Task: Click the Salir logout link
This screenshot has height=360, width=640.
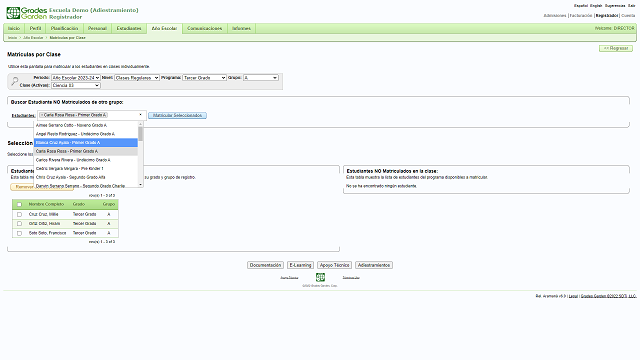Action: tap(631, 6)
